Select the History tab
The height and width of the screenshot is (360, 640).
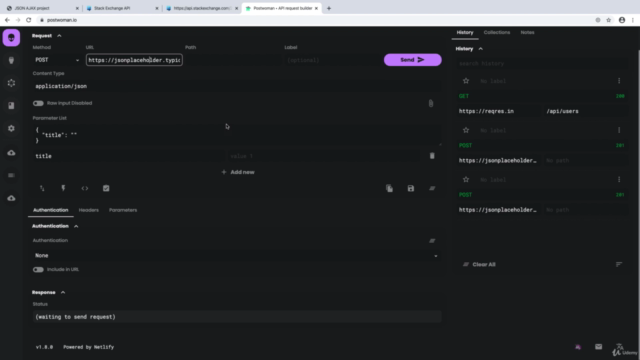click(x=465, y=33)
